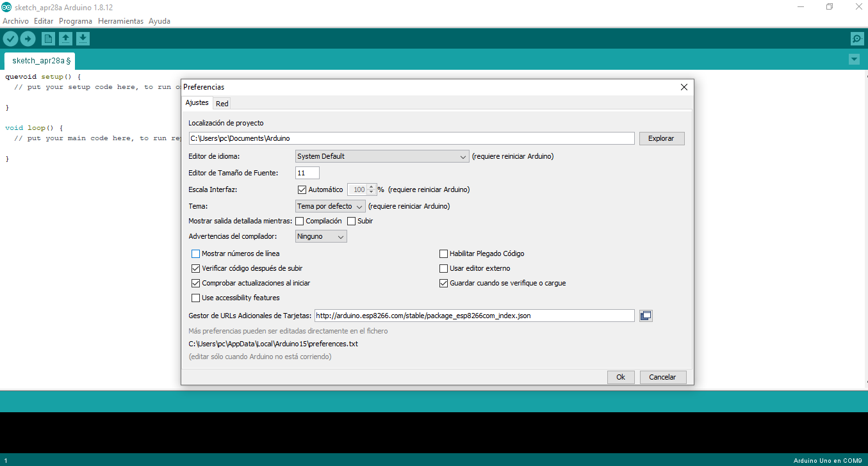Viewport: 868px width, 466px height.
Task: Save the sketch with the down-arrow icon
Action: [x=83, y=39]
